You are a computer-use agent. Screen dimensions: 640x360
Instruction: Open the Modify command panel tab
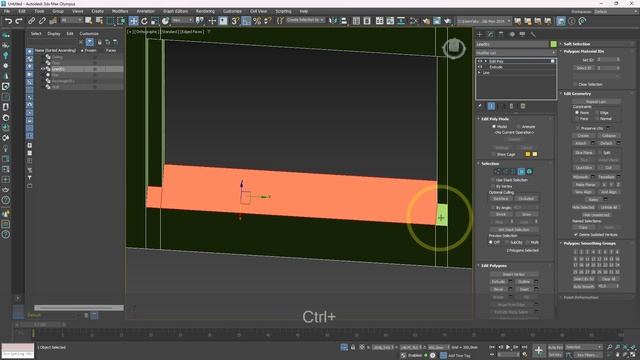pos(490,35)
